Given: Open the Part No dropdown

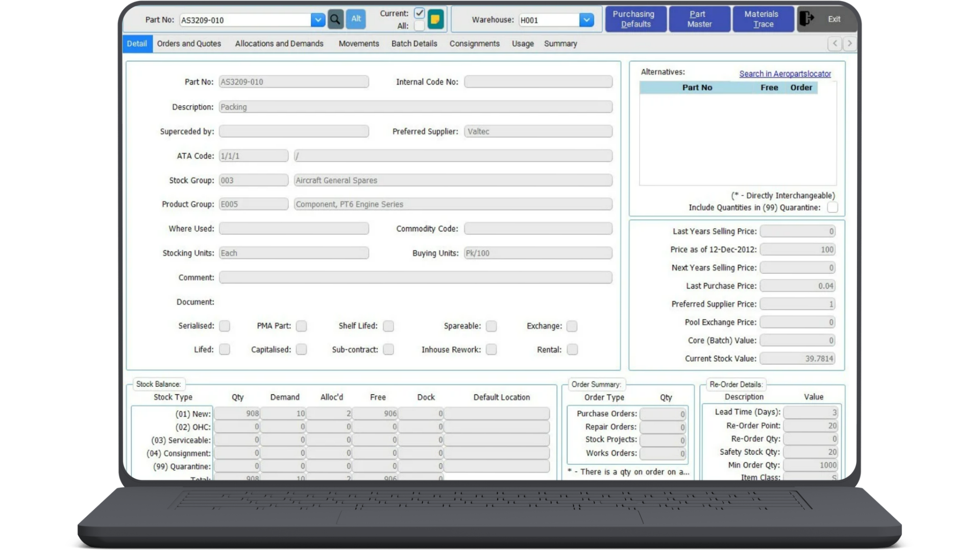Looking at the screenshot, I should 318,19.
